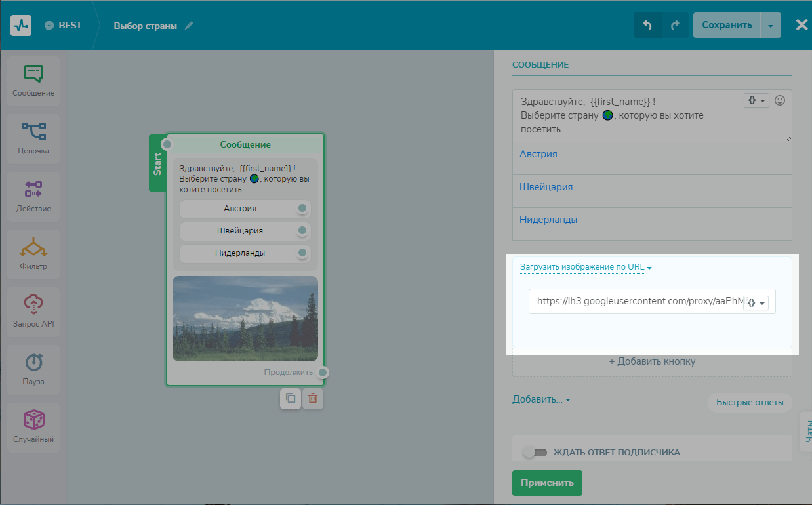Edit the Нидерланды button in panel

[652, 224]
